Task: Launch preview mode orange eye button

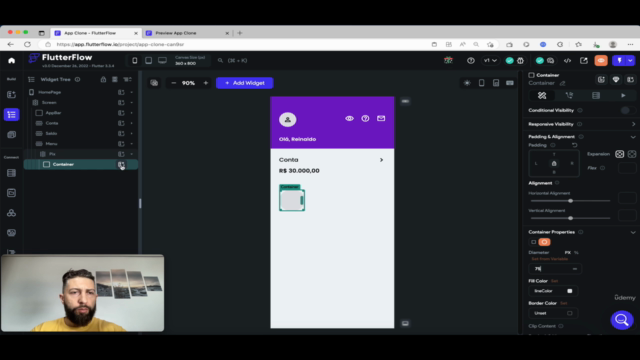Action: coord(601,60)
